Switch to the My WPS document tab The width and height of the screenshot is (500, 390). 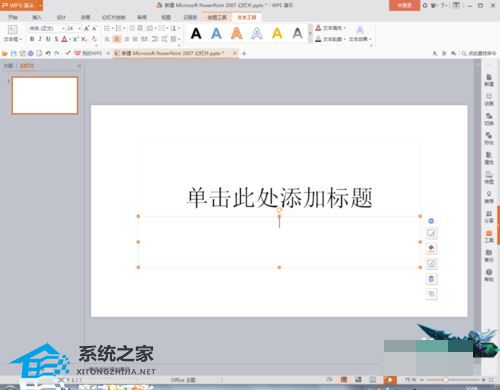click(x=89, y=53)
